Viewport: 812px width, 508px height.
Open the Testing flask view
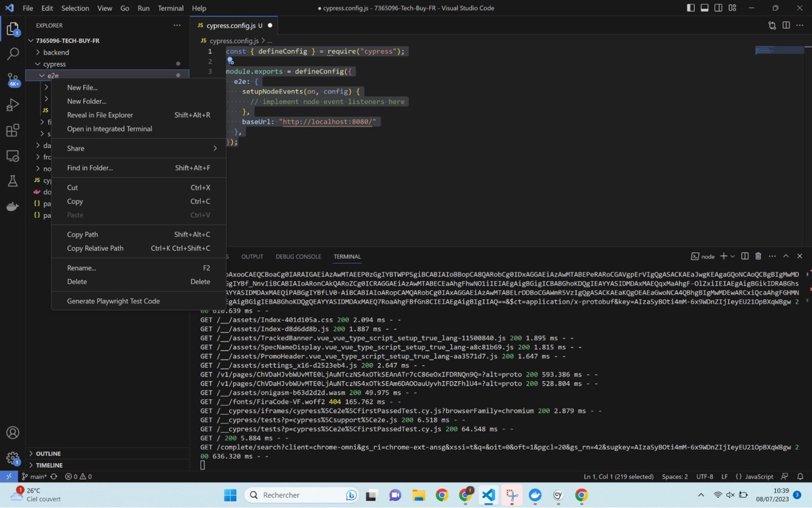13,181
